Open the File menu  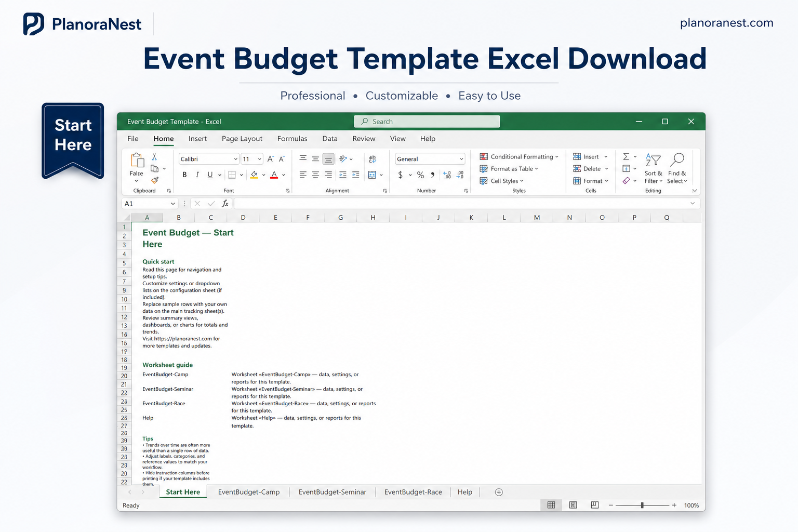(133, 139)
